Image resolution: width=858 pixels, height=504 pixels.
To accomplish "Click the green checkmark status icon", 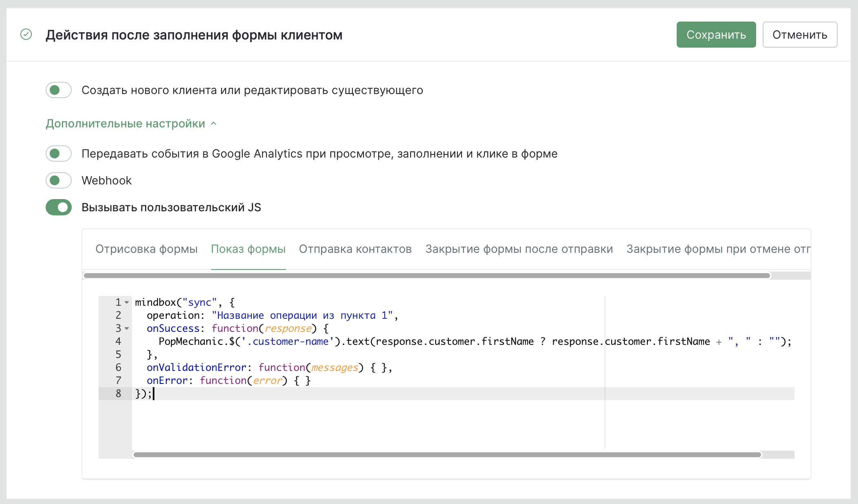I will tap(26, 35).
